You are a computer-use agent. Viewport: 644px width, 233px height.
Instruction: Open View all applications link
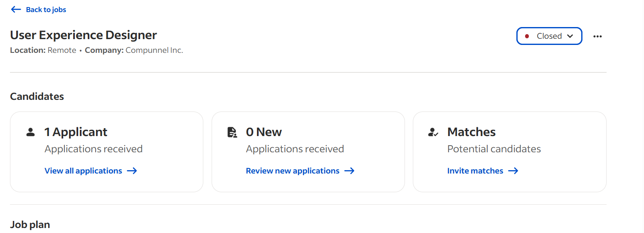[91, 171]
